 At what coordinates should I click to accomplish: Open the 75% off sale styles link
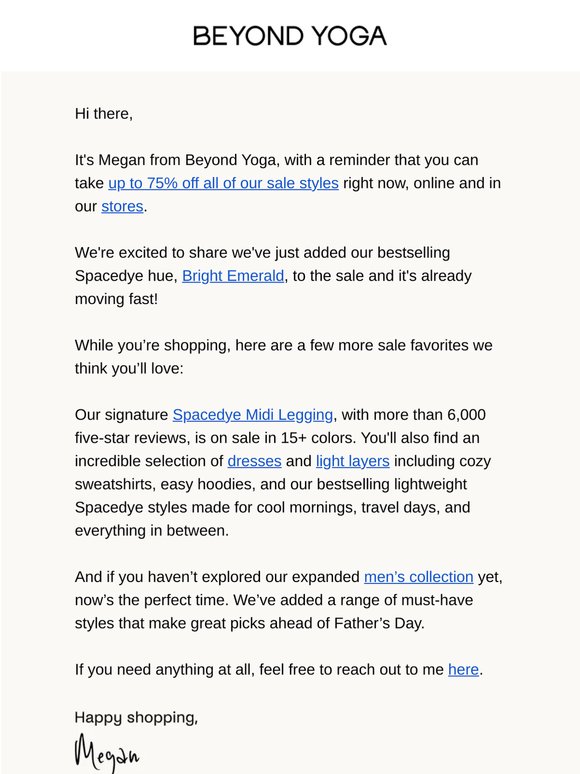pos(223,183)
